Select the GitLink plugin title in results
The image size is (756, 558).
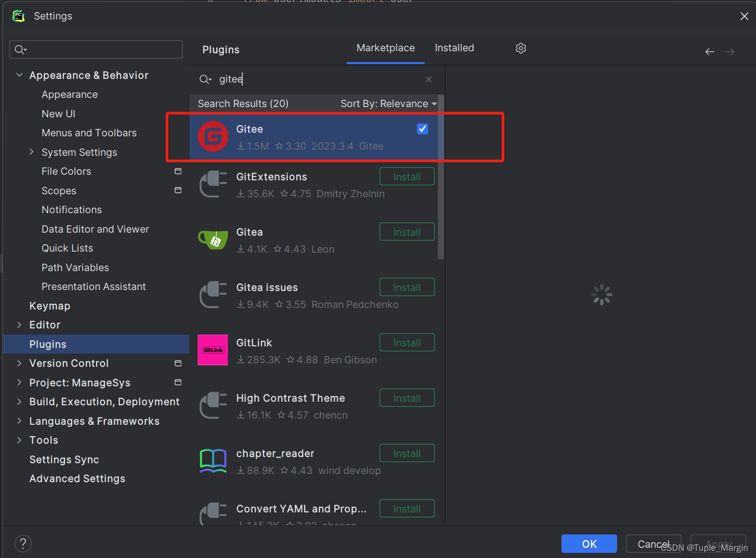pos(254,343)
